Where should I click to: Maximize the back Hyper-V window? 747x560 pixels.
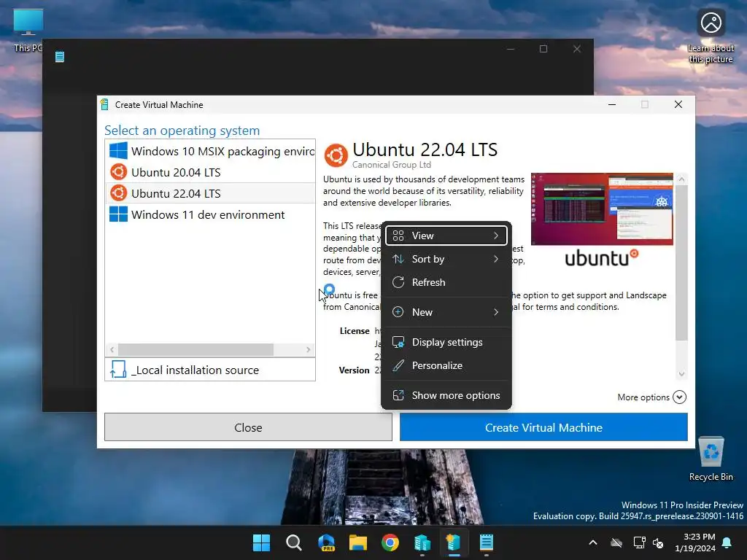(x=543, y=49)
